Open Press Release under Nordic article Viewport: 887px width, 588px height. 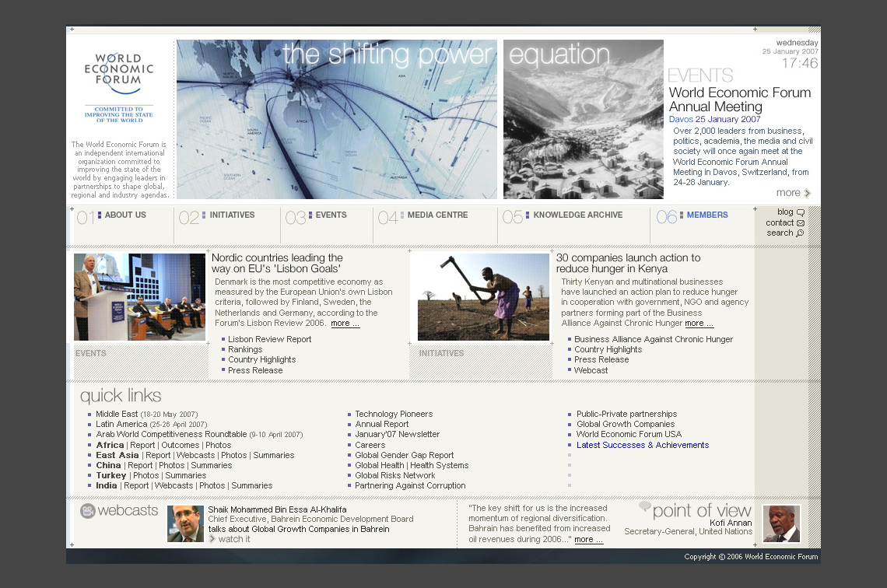point(255,370)
